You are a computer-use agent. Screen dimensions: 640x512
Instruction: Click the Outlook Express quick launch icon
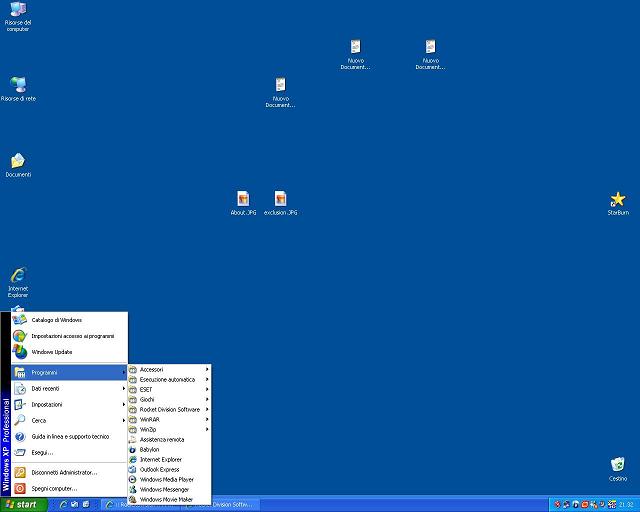point(75,505)
